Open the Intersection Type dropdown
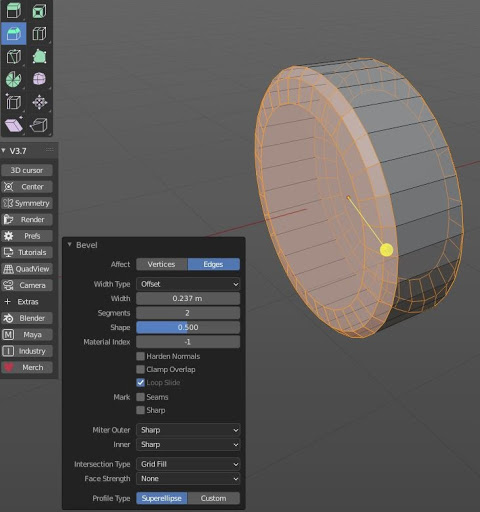Screen dimensions: 480x512 tap(188, 464)
